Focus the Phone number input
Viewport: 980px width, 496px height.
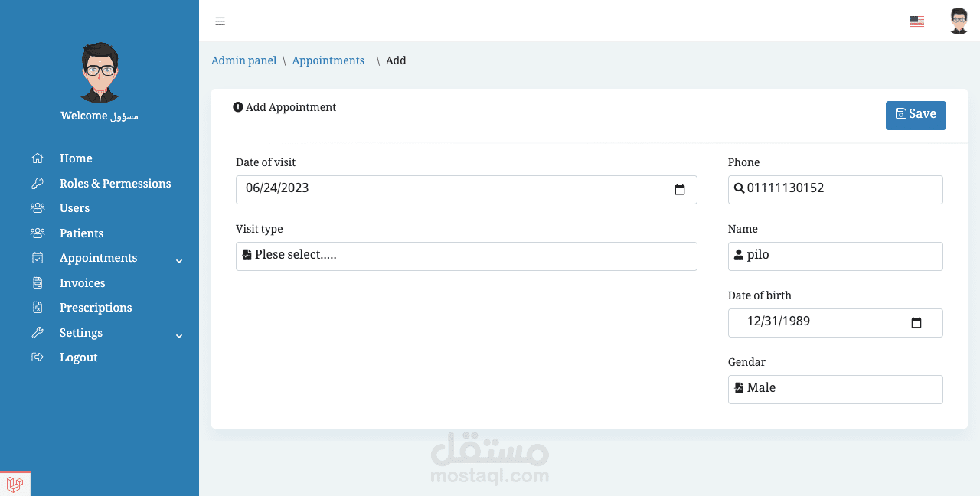tap(835, 190)
